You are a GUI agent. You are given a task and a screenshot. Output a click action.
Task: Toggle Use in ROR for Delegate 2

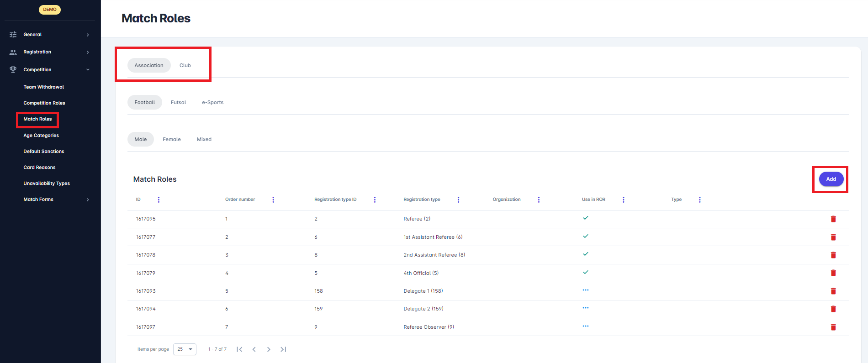point(585,308)
